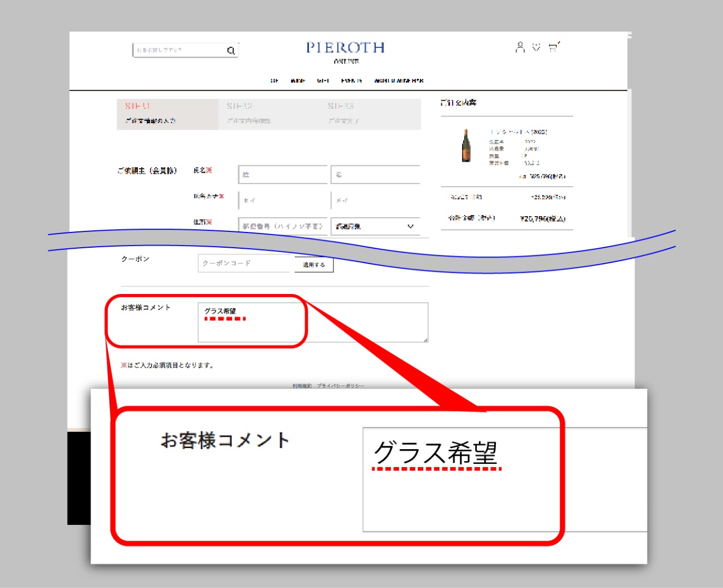Click the クーポンコード input field
This screenshot has width=723, height=588.
[x=246, y=264]
